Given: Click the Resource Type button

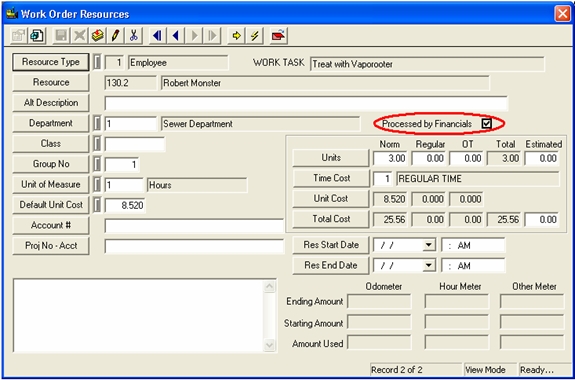Looking at the screenshot, I should click(51, 62).
